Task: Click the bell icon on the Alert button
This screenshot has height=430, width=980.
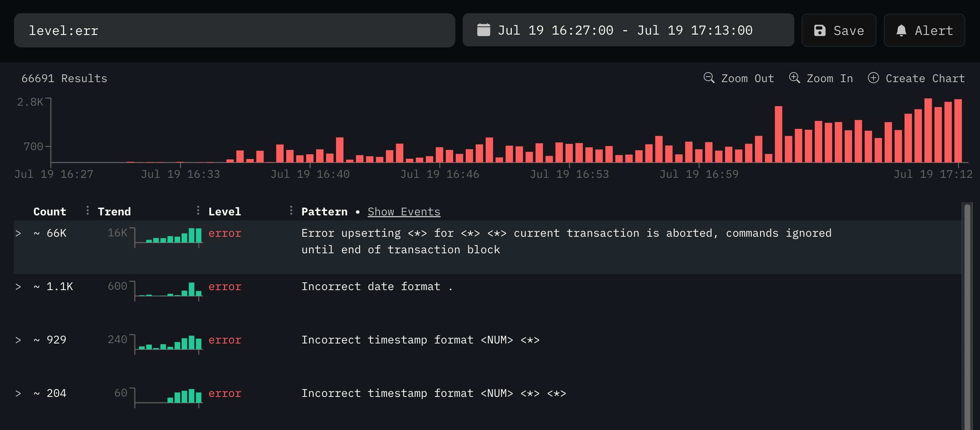Action: 901,30
